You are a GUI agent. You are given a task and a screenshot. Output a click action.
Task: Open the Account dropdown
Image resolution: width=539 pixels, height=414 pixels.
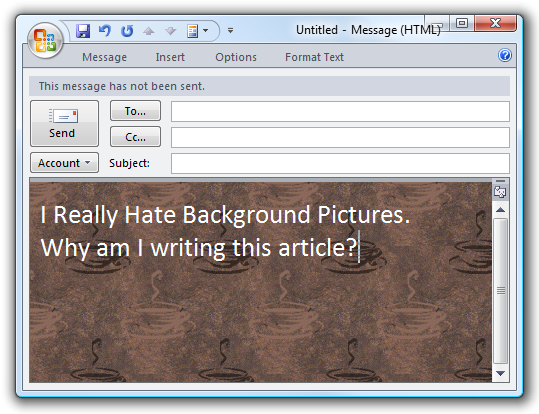click(x=64, y=163)
